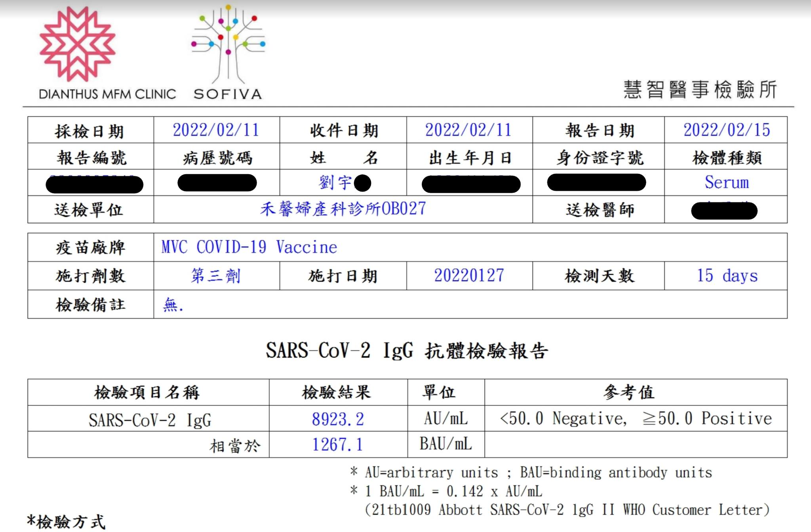Select dose number 第三劑
The width and height of the screenshot is (811, 532).
(216, 275)
